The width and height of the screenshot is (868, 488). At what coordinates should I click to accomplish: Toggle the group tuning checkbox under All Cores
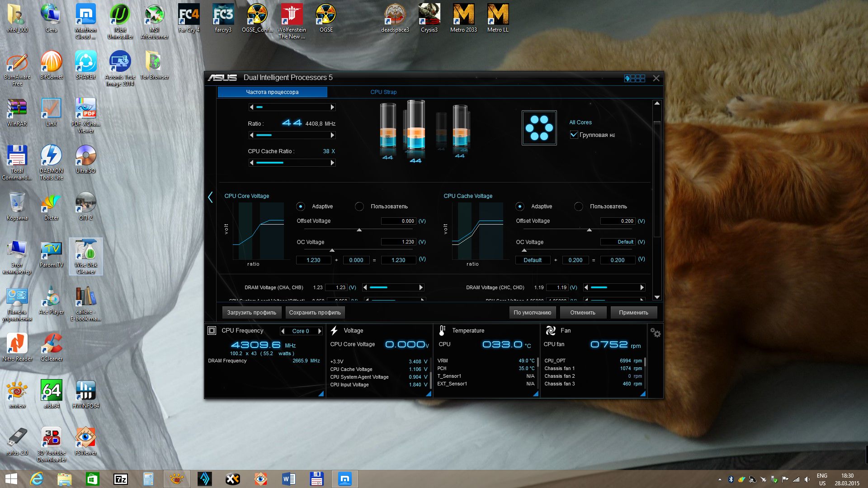pyautogui.click(x=574, y=135)
